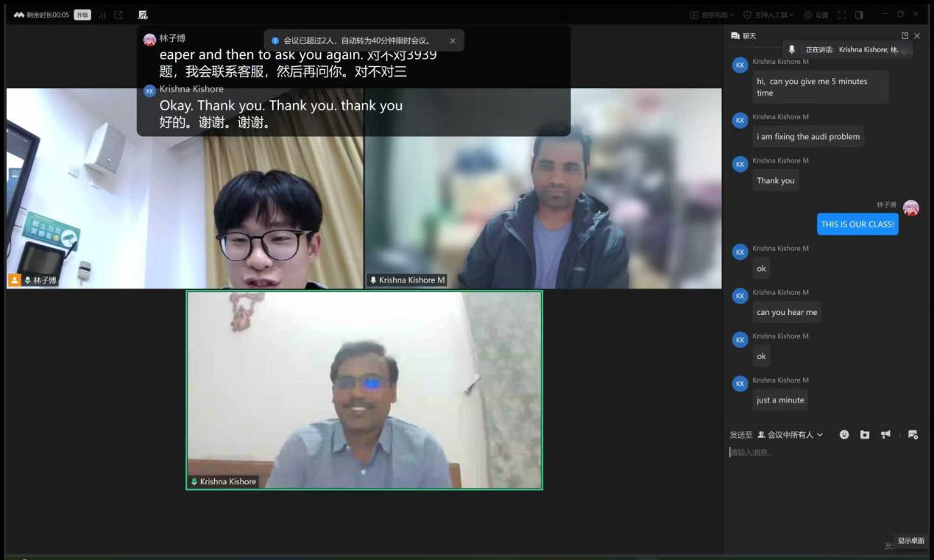Expand the 会议中所有人 recipient dropdown

pyautogui.click(x=790, y=435)
